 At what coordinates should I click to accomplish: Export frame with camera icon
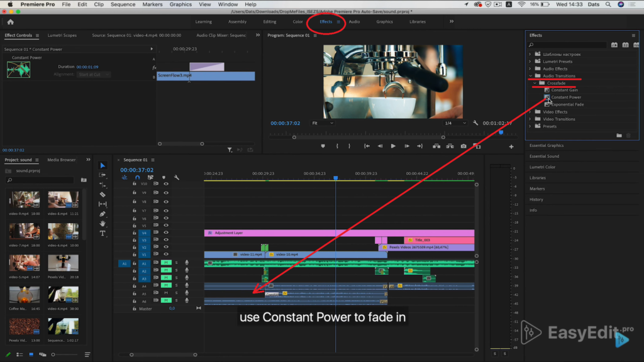[464, 146]
